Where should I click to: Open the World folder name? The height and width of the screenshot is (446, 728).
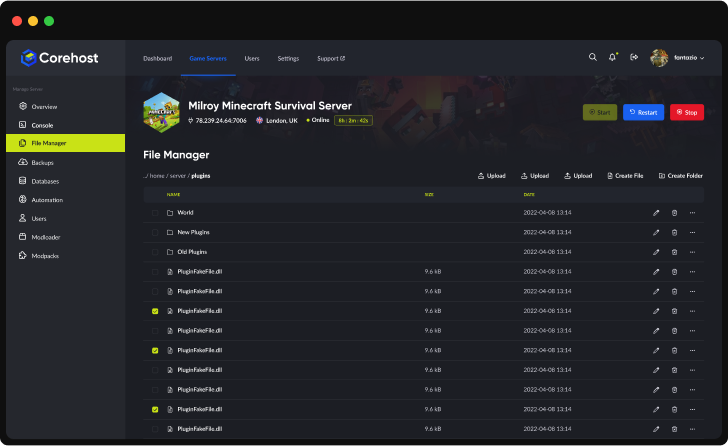[x=185, y=213]
